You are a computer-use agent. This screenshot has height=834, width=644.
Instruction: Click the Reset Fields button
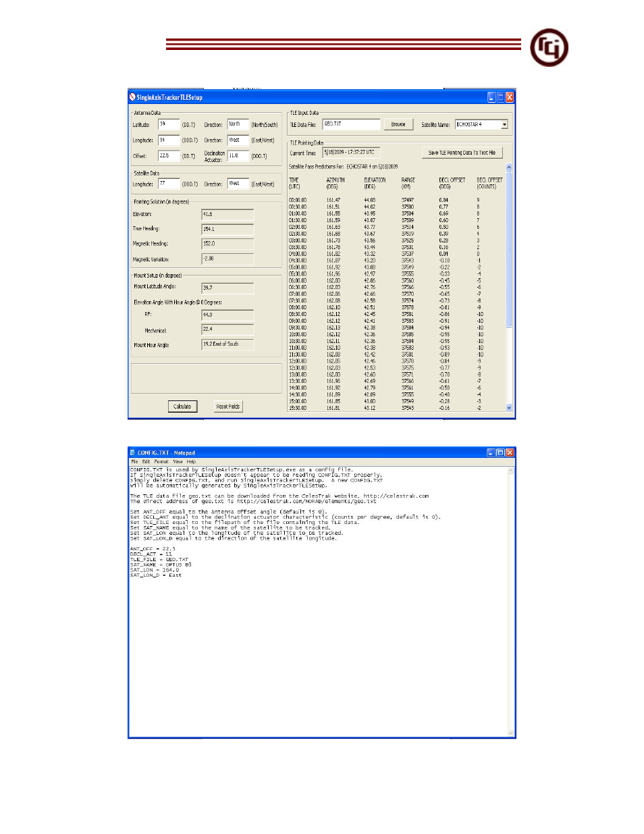(x=228, y=407)
